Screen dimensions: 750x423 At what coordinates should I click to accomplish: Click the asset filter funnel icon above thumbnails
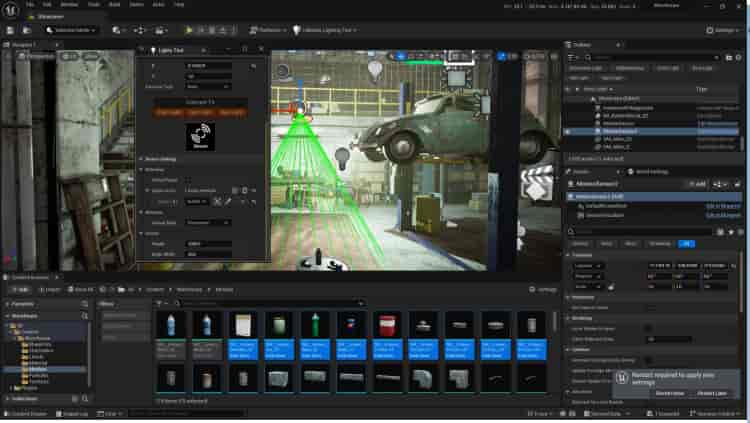point(160,303)
